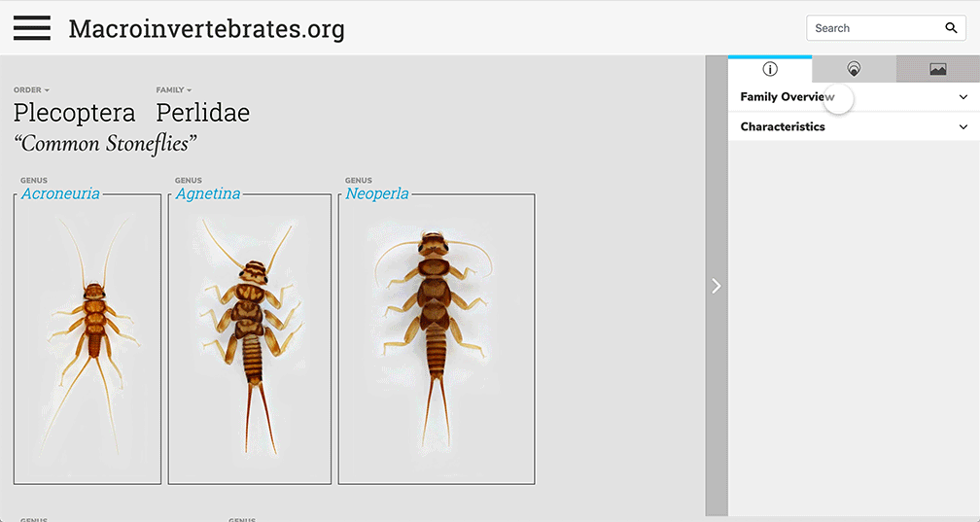View the Agnetina specimen image
The image size is (980, 522).
[250, 339]
